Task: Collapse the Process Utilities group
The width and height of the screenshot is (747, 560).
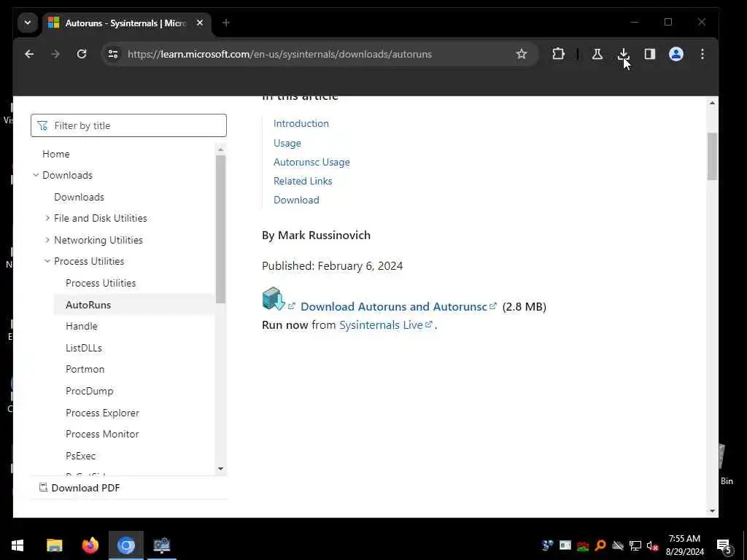Action: [x=47, y=262]
